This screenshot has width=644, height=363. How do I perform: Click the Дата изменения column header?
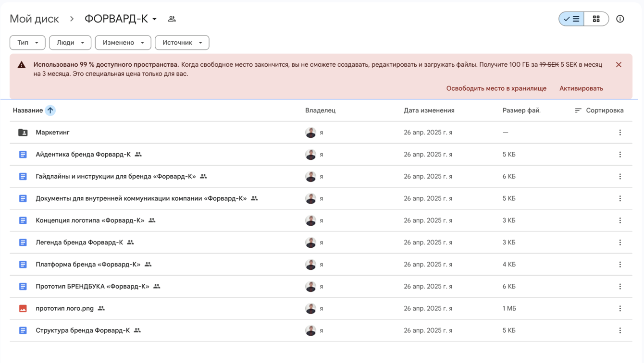pyautogui.click(x=429, y=110)
